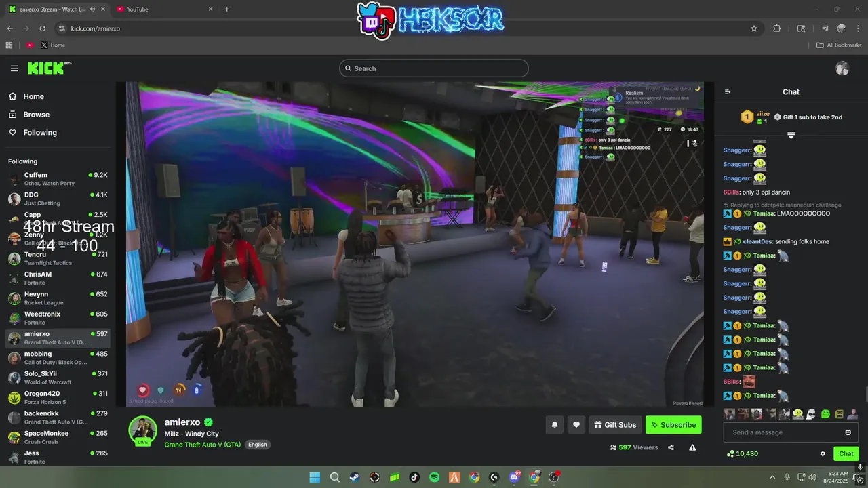868x488 pixels.
Task: Open the user profile avatar menu
Action: (842, 68)
